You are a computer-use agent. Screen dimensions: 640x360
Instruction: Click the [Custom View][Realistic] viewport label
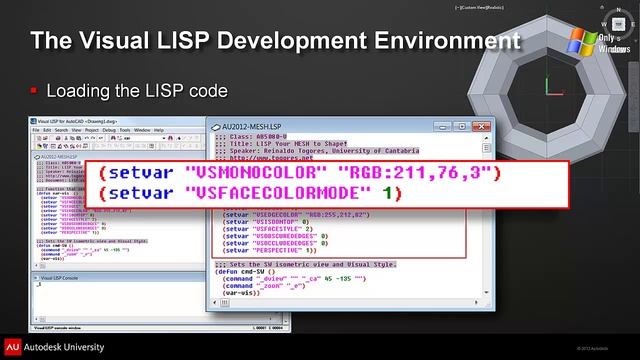coord(479,7)
